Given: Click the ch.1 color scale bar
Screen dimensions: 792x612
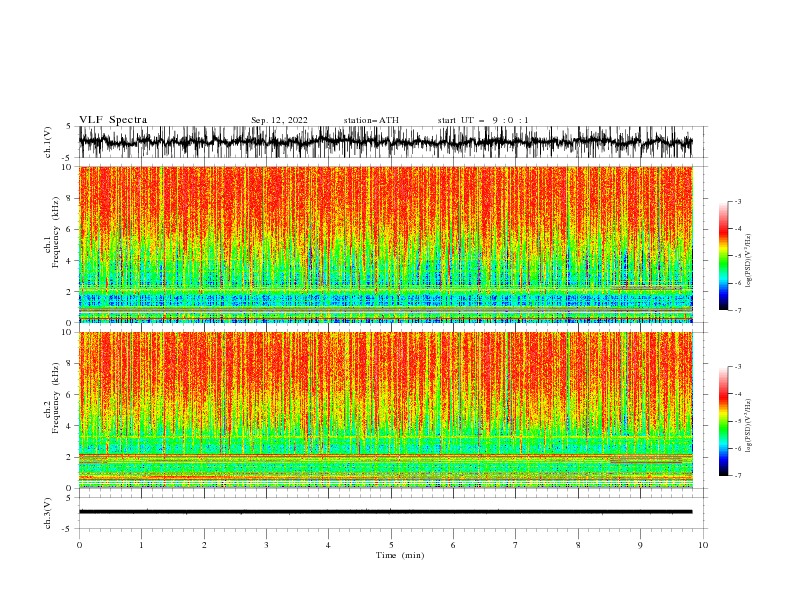Looking at the screenshot, I should click(723, 256).
